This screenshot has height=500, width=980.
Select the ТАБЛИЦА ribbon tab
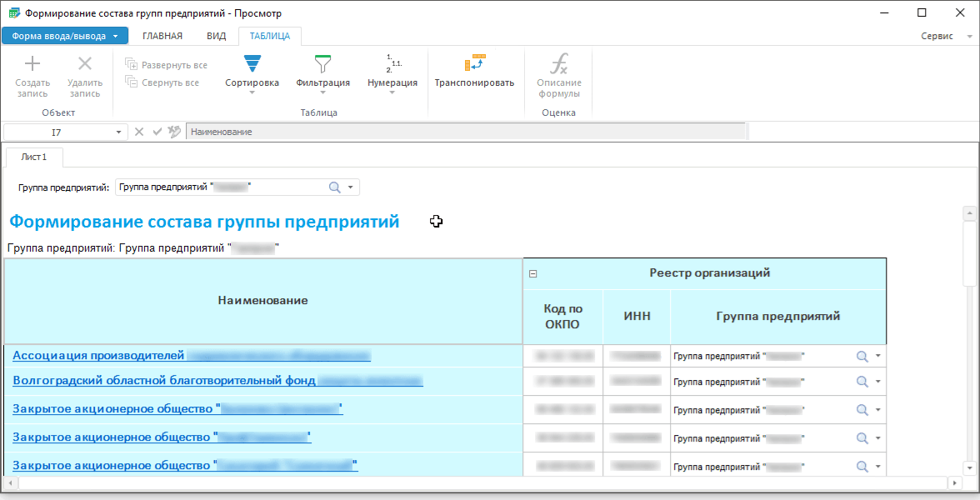click(270, 36)
